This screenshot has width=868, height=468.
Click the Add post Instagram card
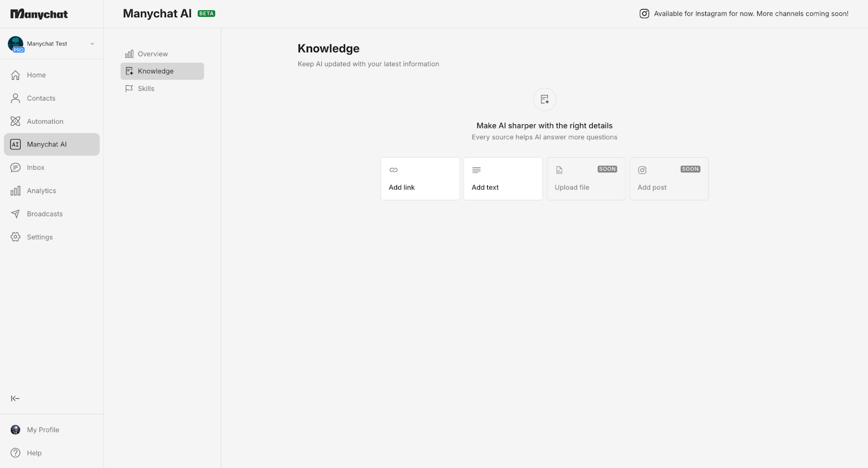(669, 179)
